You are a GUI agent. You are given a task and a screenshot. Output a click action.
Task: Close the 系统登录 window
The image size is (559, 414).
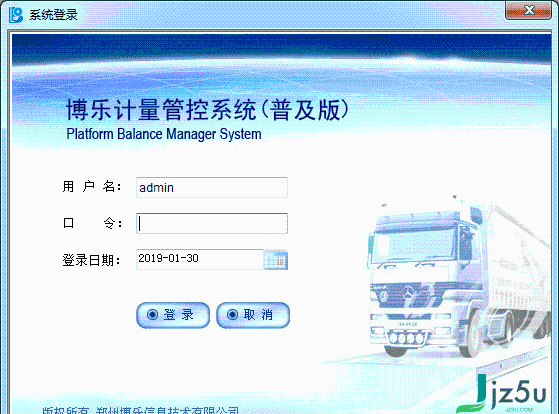528,10
